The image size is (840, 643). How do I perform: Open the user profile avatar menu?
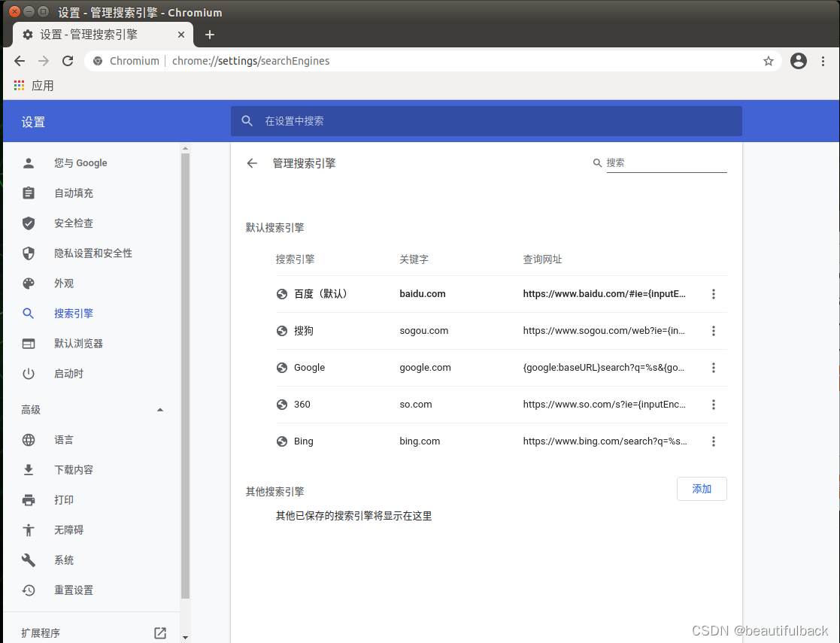(x=798, y=61)
